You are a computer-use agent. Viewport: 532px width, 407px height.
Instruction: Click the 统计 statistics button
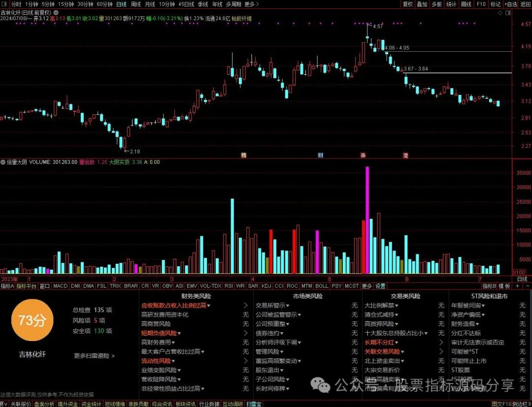(451, 4)
